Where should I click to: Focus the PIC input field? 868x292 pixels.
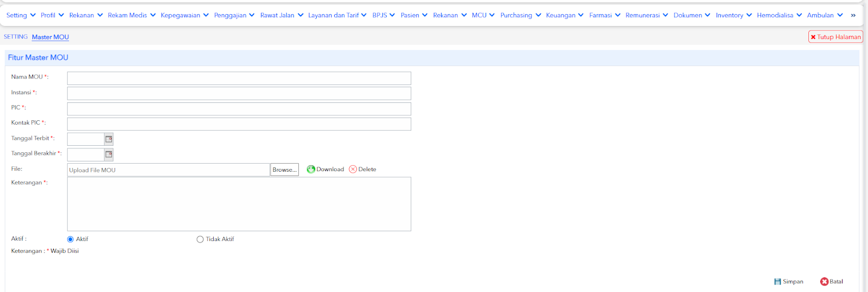pyautogui.click(x=239, y=109)
